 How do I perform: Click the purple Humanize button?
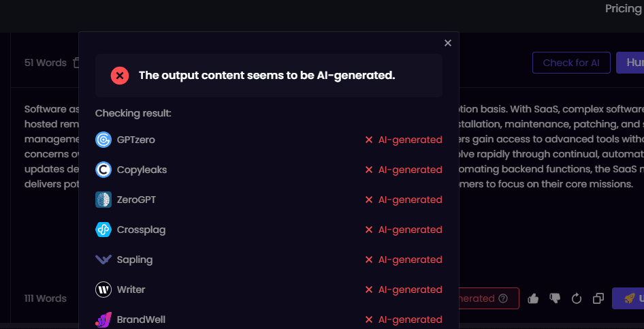(630, 63)
